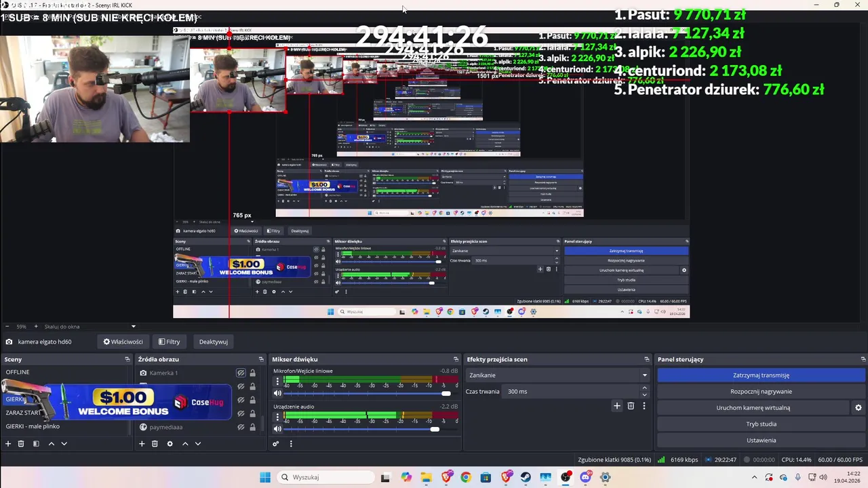This screenshot has height=488, width=868.
Task: Open advanced audio properties gears in Mikser dźwięku
Action: (276, 444)
